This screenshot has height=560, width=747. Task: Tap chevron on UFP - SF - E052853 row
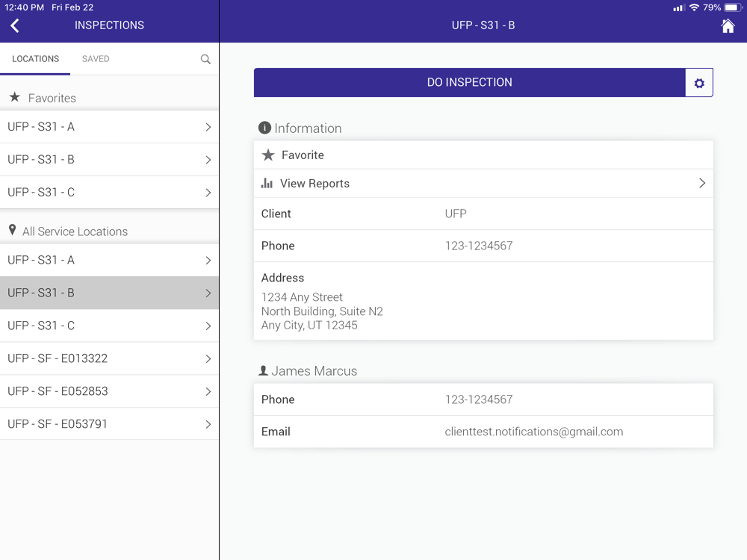coord(208,392)
